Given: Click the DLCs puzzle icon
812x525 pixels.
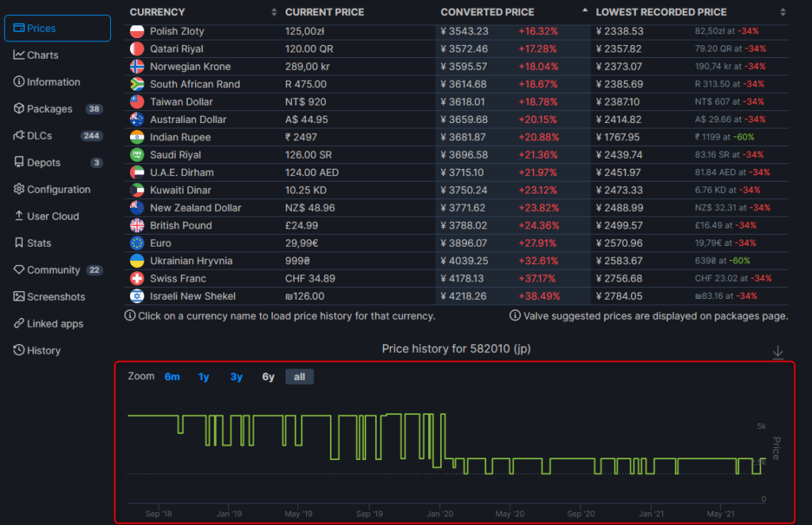Looking at the screenshot, I should click(19, 136).
